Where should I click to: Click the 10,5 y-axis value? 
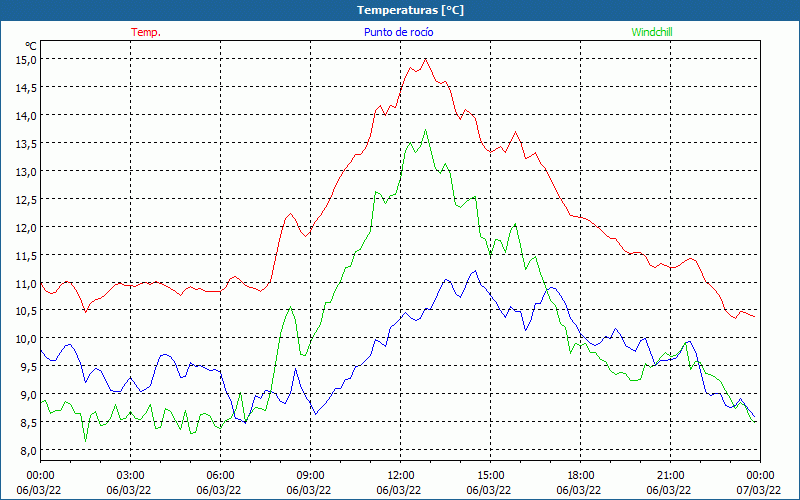click(27, 312)
